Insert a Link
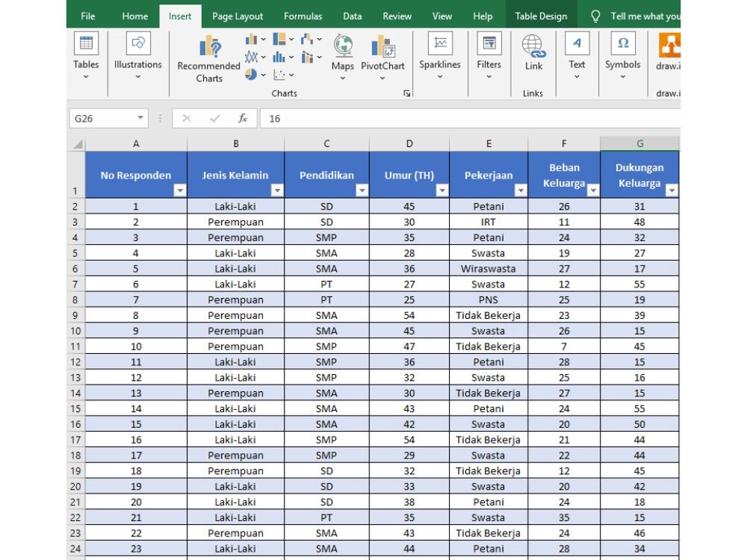Image resolution: width=747 pixels, height=560 pixels. tap(533, 54)
